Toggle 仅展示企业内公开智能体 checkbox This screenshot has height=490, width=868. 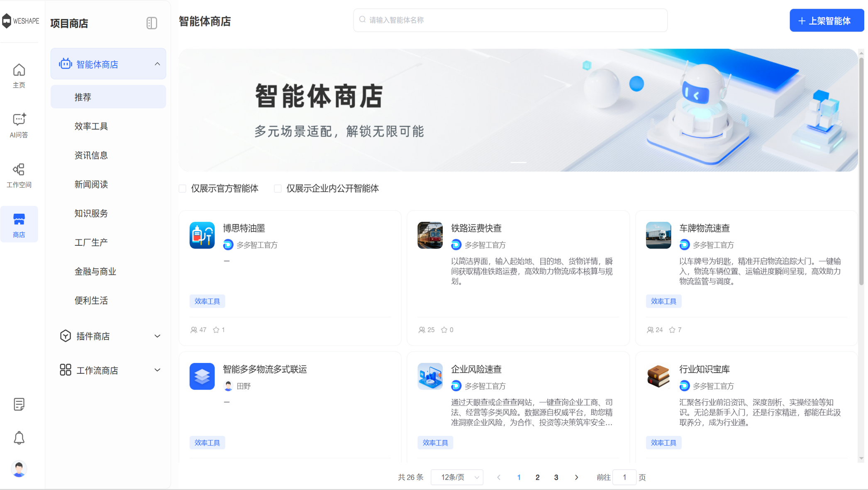(278, 189)
